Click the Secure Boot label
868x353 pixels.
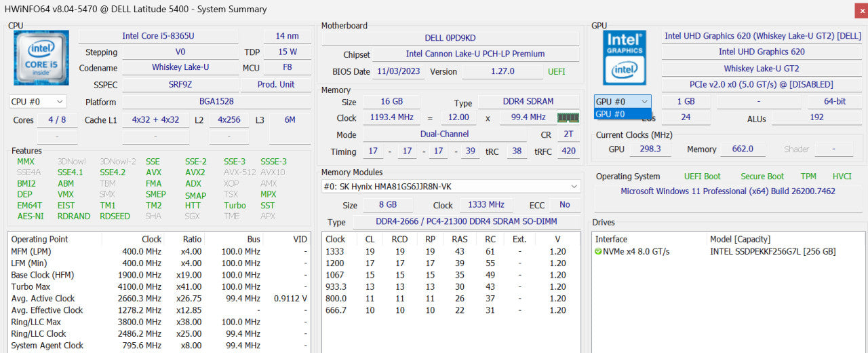762,176
